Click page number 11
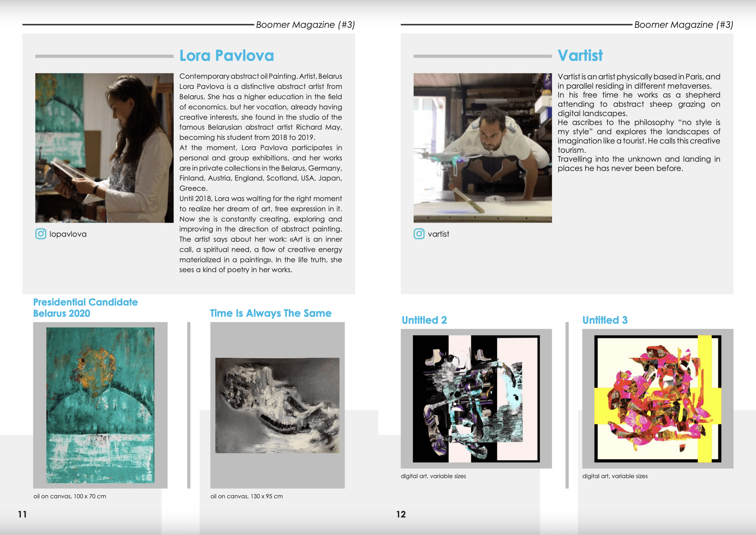756x535 pixels. click(x=22, y=514)
